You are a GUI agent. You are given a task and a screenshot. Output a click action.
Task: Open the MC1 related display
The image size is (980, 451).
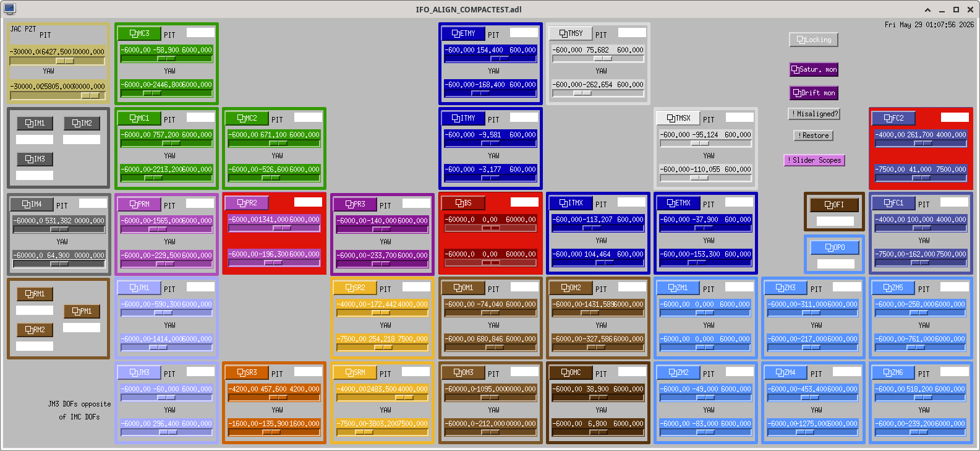(x=139, y=118)
